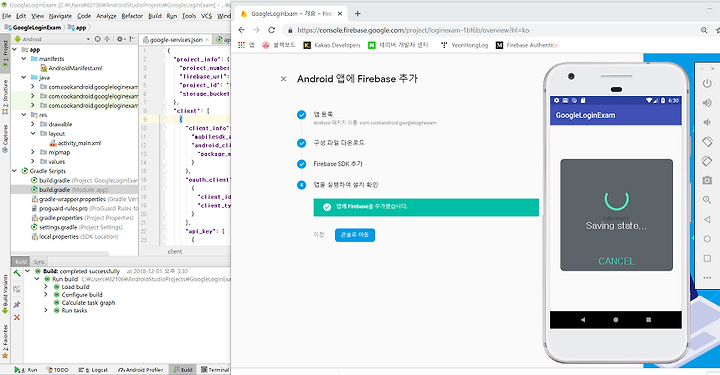Tap CANCEL in Saving state dialog

pyautogui.click(x=616, y=261)
